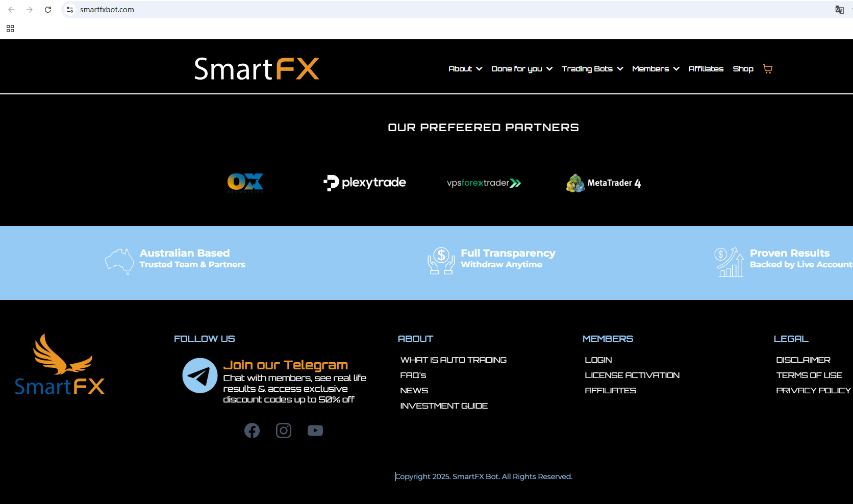Click the copyright 2025 SmartFX Bot text
Screen dimensions: 853x504
point(484,476)
